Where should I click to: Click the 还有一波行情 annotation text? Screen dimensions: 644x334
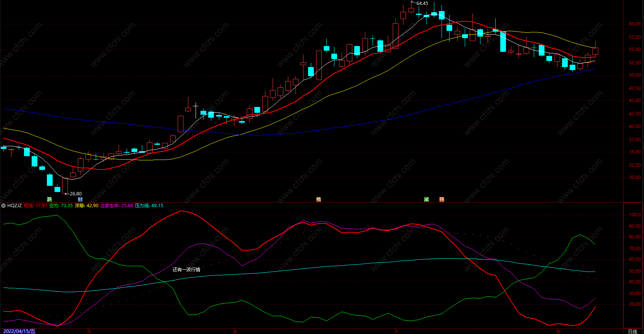click(186, 270)
